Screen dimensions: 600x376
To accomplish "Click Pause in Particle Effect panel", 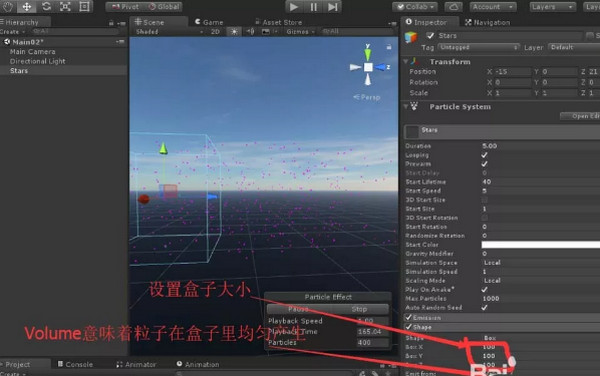I will 298,309.
